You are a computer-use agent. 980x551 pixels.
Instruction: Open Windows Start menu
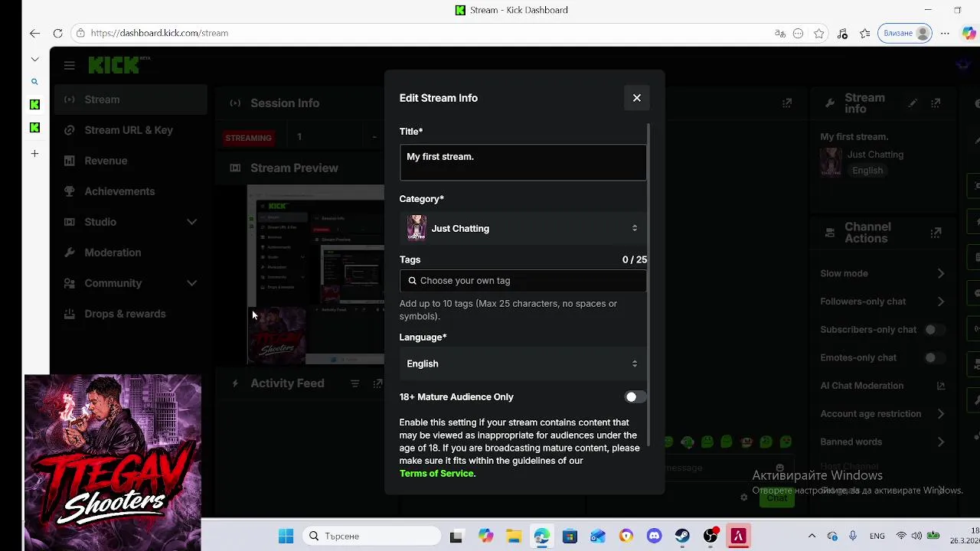[286, 536]
